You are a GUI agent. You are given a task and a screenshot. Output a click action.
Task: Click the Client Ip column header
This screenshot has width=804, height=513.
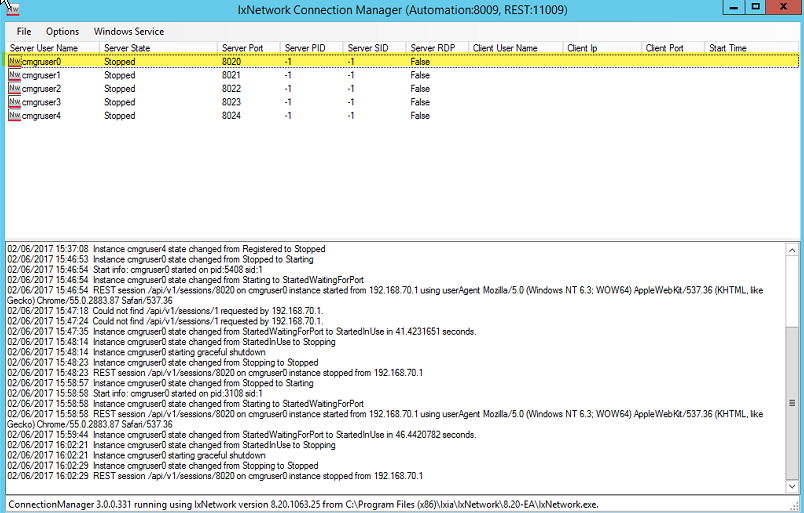(x=582, y=48)
